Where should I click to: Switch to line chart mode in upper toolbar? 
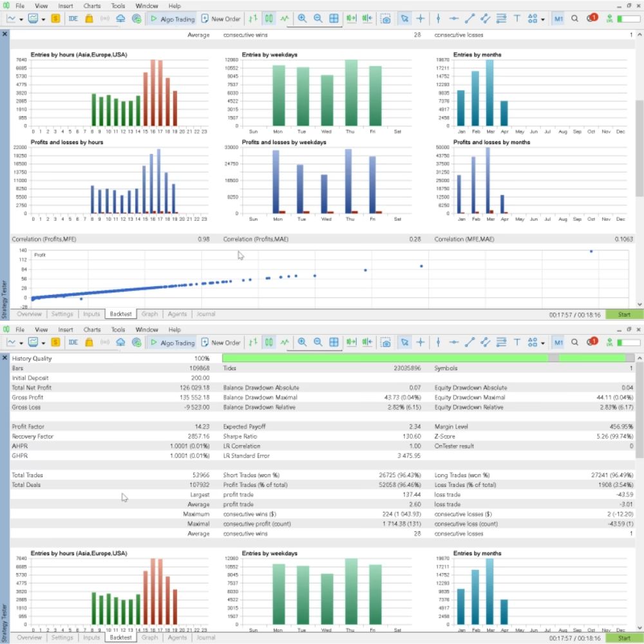pos(285,19)
